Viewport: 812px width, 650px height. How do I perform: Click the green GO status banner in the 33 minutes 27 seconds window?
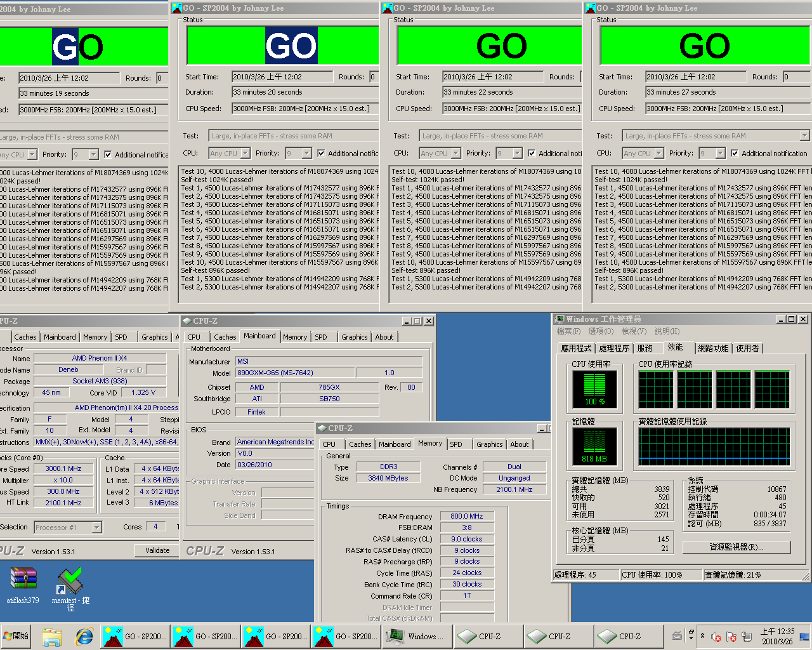pyautogui.click(x=705, y=46)
